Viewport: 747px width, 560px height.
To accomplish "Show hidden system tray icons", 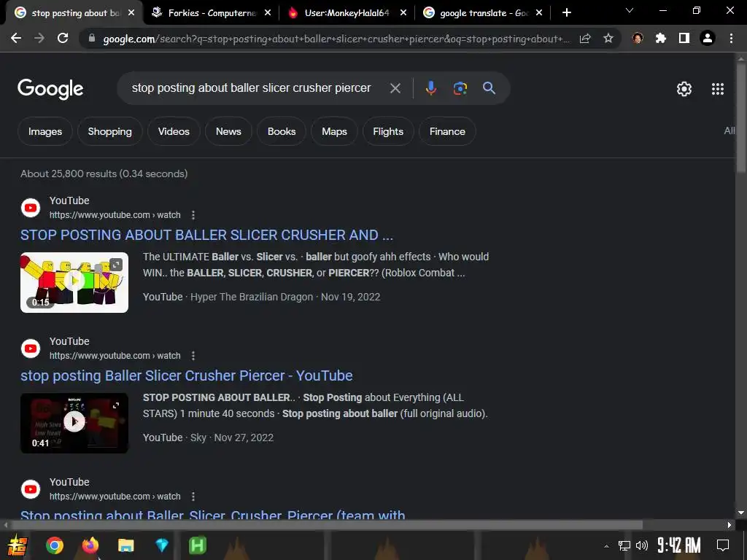I will tap(606, 546).
